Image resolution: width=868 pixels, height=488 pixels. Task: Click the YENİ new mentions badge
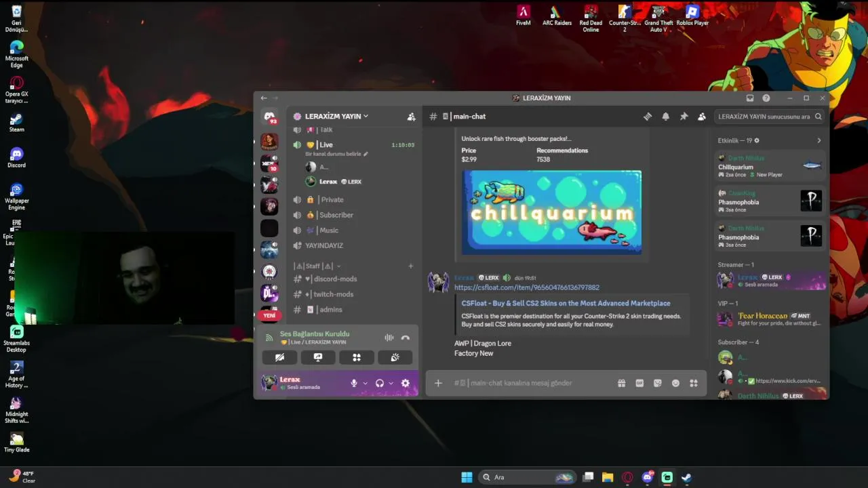pyautogui.click(x=269, y=315)
